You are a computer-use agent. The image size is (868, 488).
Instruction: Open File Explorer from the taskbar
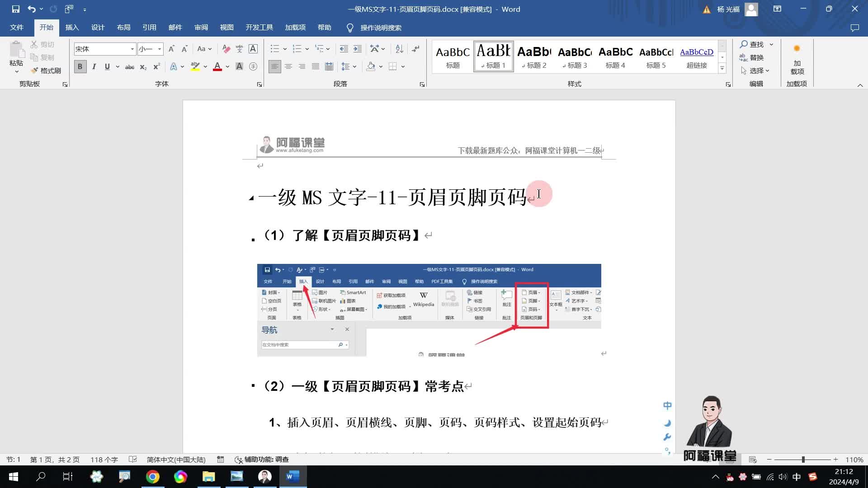(x=208, y=477)
